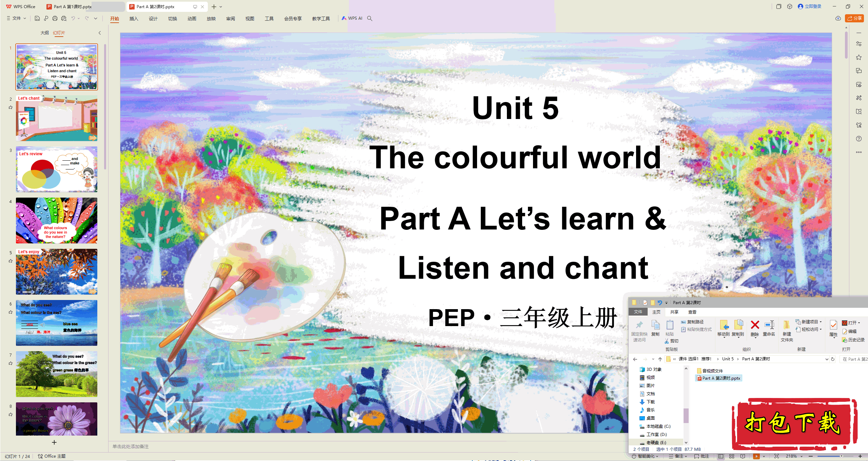This screenshot has width=868, height=461.
Task: Open slideshow options dropdown beside play button
Action: (764, 456)
